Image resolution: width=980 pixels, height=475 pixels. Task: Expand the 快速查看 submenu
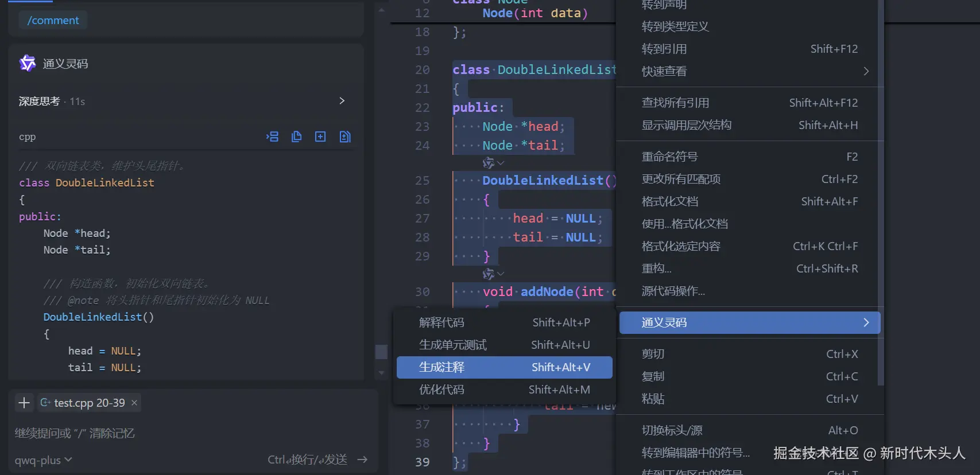click(750, 71)
